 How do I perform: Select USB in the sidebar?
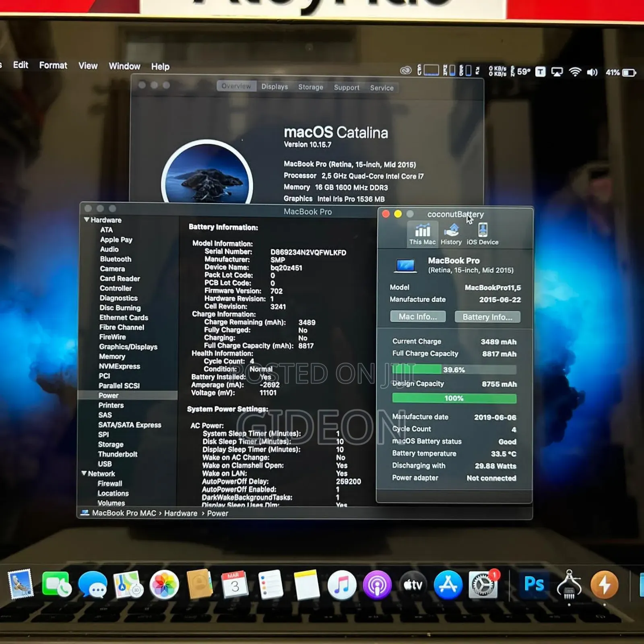point(105,464)
